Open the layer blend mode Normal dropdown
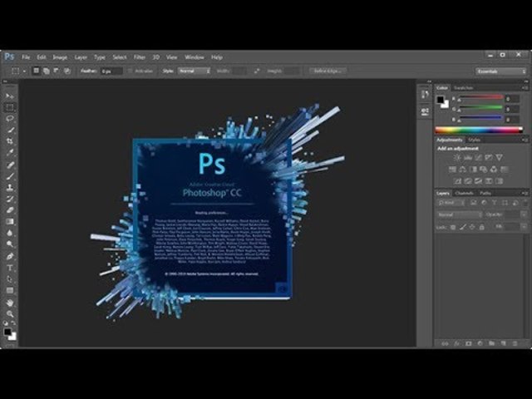The height and width of the screenshot is (399, 532). click(460, 214)
